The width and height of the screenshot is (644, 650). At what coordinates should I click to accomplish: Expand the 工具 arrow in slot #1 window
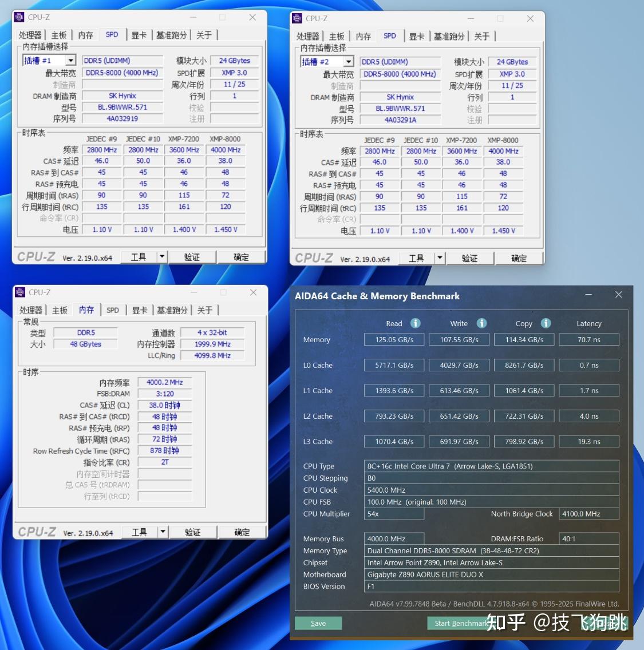[x=162, y=257]
